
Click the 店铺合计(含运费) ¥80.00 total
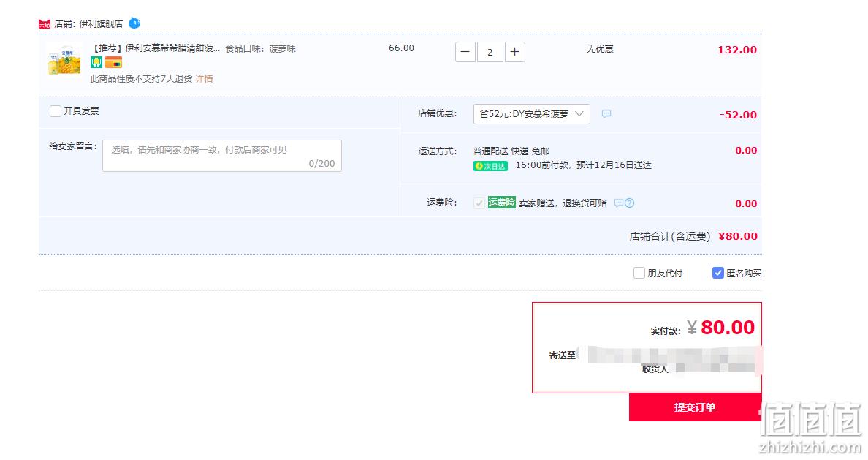(693, 236)
